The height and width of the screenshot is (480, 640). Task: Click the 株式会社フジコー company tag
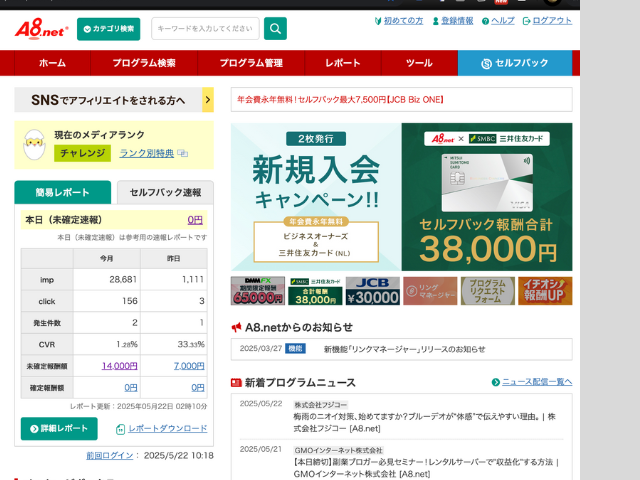(321, 405)
